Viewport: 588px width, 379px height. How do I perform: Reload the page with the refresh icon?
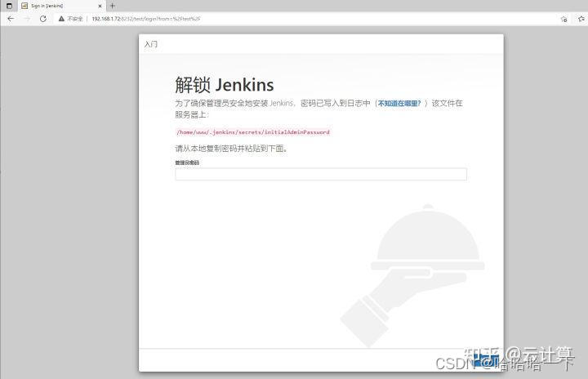(43, 19)
